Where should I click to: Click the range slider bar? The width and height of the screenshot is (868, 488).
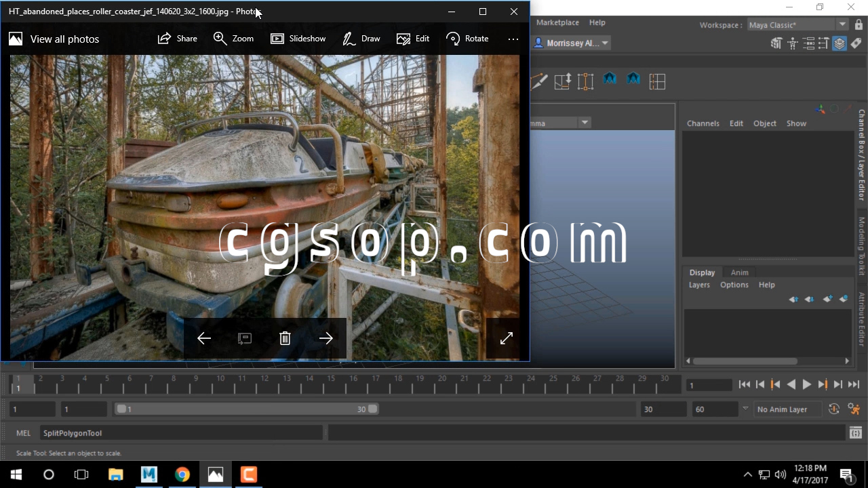click(247, 409)
